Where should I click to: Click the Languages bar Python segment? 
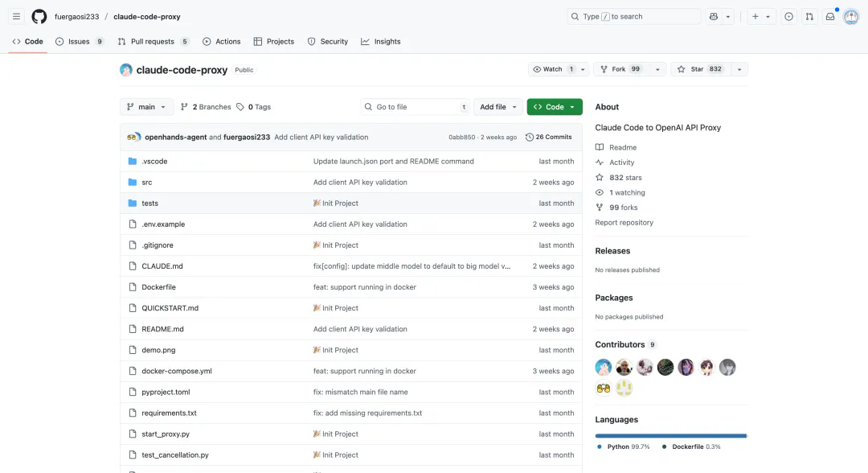coord(670,436)
